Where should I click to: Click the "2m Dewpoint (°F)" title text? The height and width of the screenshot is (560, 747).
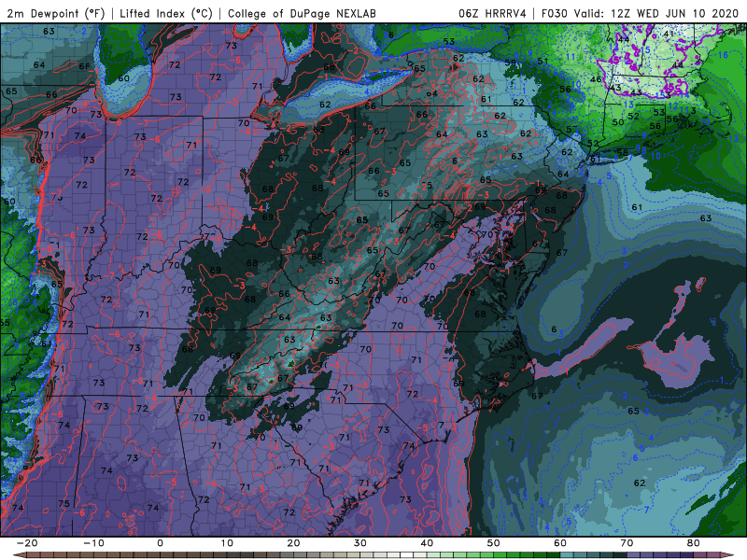(55, 13)
